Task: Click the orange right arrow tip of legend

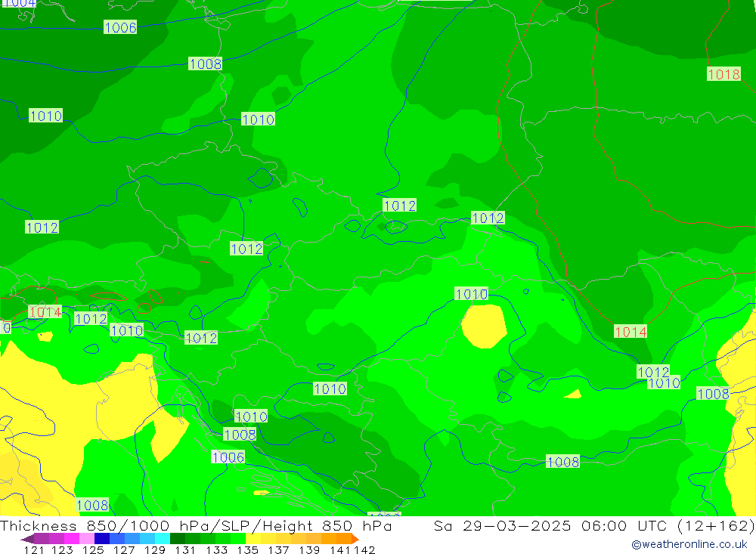Action: pos(355,539)
